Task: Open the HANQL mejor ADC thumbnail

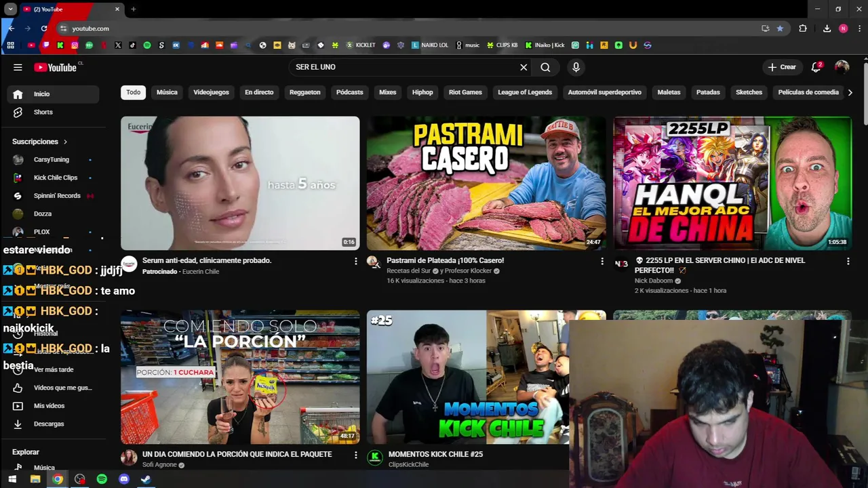Action: pos(732,183)
